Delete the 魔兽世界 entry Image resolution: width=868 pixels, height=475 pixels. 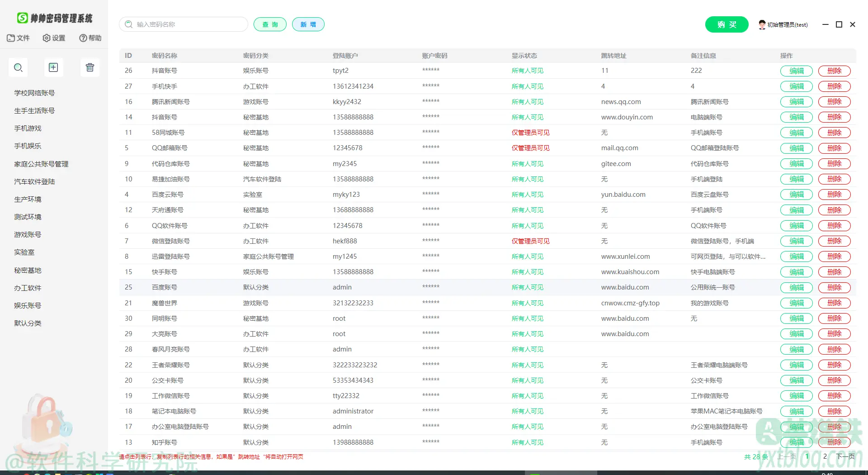coord(835,303)
